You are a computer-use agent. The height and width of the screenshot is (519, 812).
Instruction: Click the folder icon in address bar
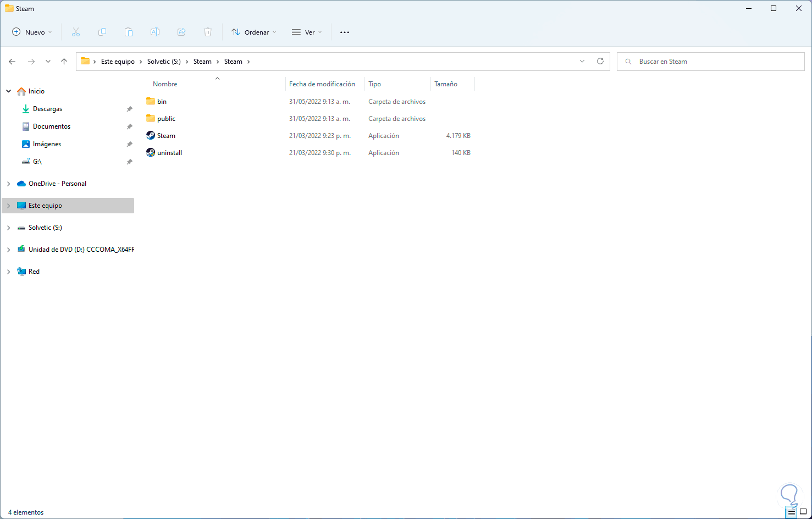[85, 62]
